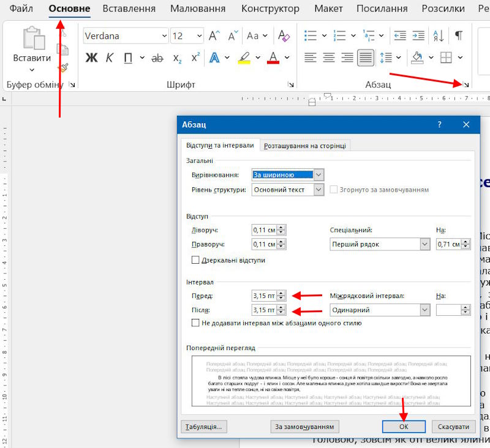This screenshot has width=490, height=448.
Task: Open the Font (Шрифт) dialog launcher
Action: (291, 84)
